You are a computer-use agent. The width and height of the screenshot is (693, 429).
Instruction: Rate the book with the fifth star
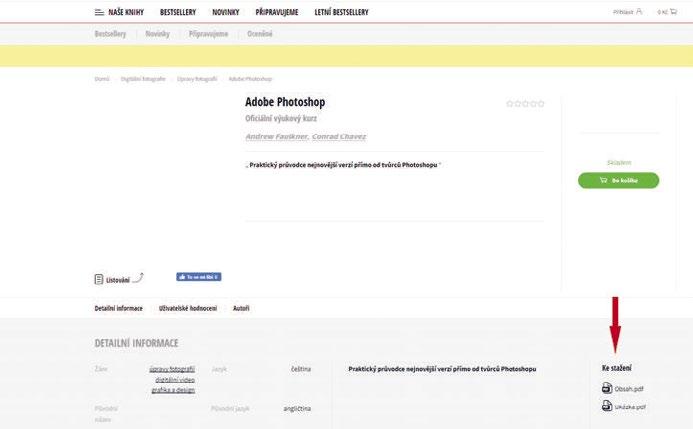click(x=541, y=103)
